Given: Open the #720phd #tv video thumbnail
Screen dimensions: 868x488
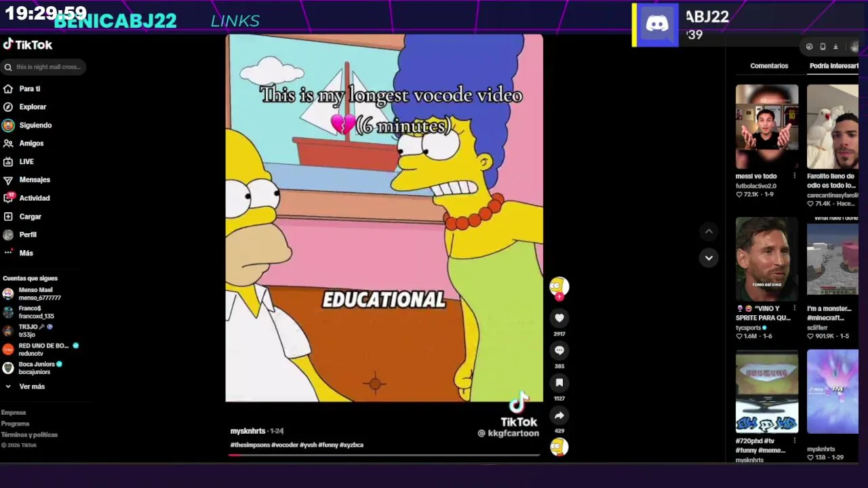Looking at the screenshot, I should tap(767, 391).
